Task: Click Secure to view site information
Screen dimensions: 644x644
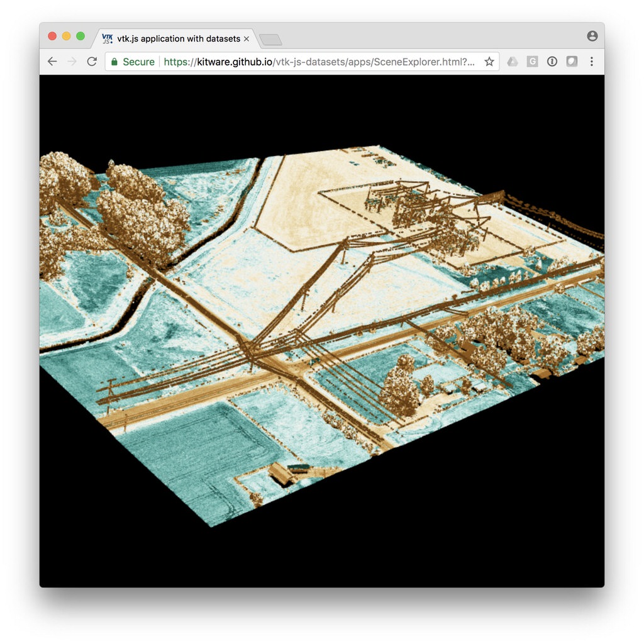Action: [138, 62]
